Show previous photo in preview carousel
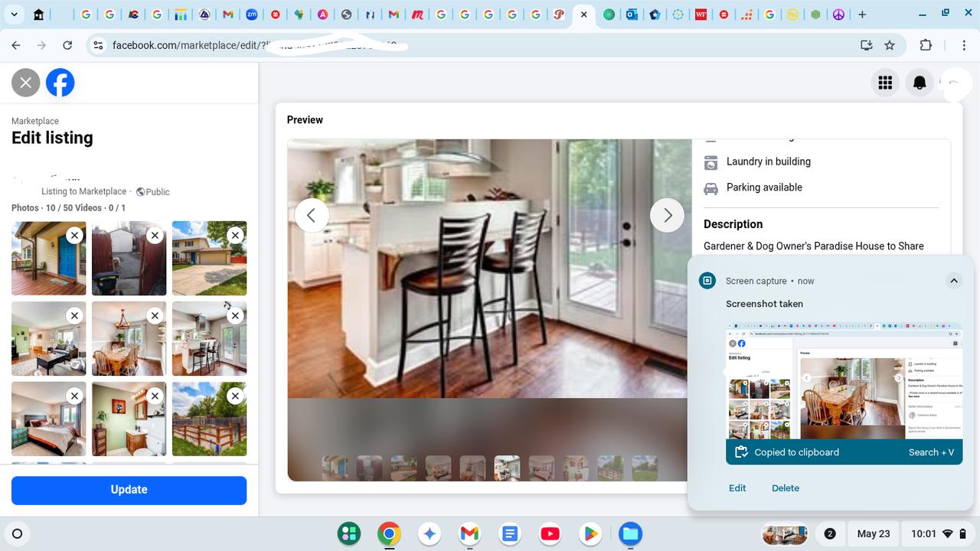The height and width of the screenshot is (551, 980). point(312,216)
